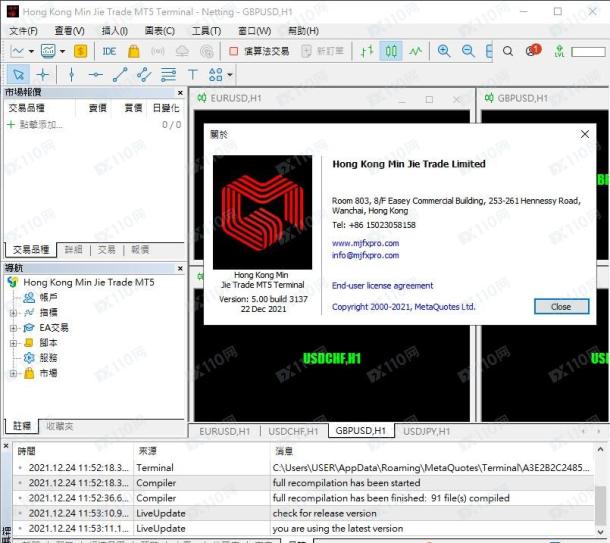Viewport: 610px width, 543px height.
Task: Open End-user license agreement link
Action: [x=382, y=286]
